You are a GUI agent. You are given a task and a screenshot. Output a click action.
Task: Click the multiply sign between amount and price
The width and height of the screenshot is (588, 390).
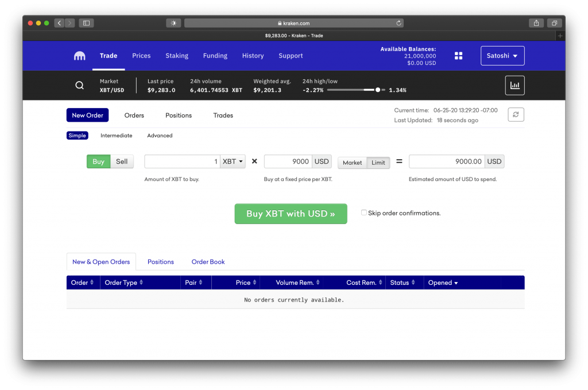(254, 161)
